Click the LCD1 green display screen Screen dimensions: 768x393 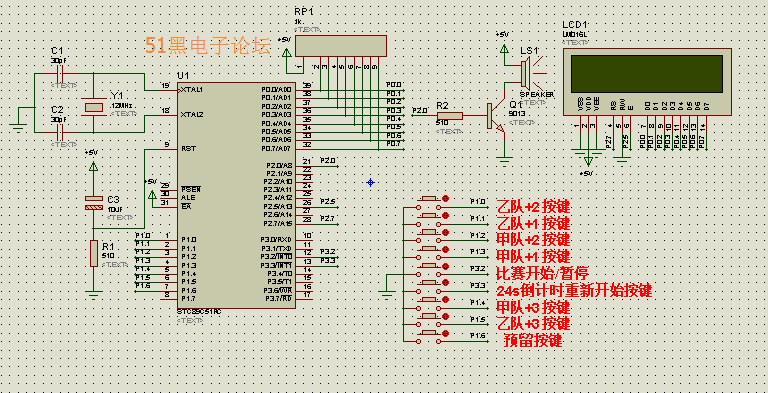point(647,74)
